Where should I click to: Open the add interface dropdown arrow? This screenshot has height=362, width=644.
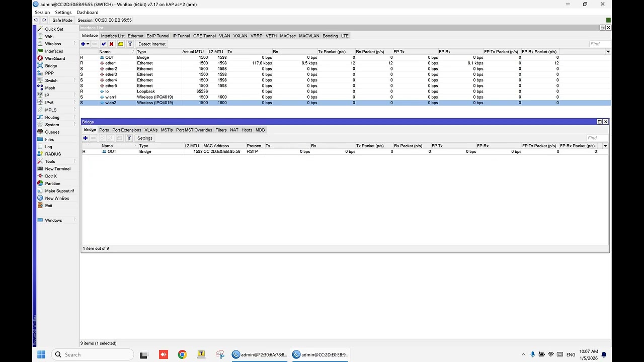point(88,44)
